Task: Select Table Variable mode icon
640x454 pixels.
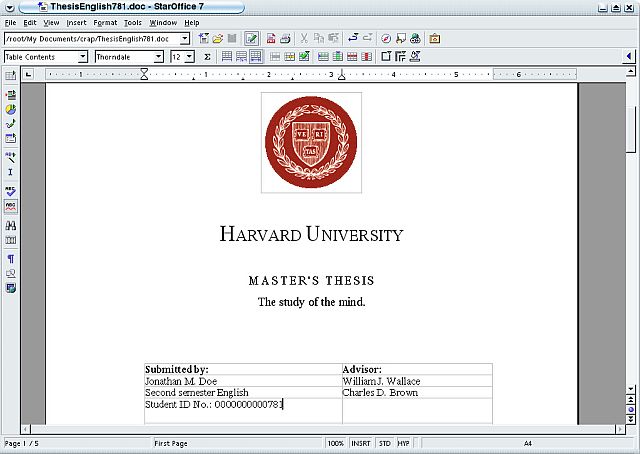Action: pos(256,57)
